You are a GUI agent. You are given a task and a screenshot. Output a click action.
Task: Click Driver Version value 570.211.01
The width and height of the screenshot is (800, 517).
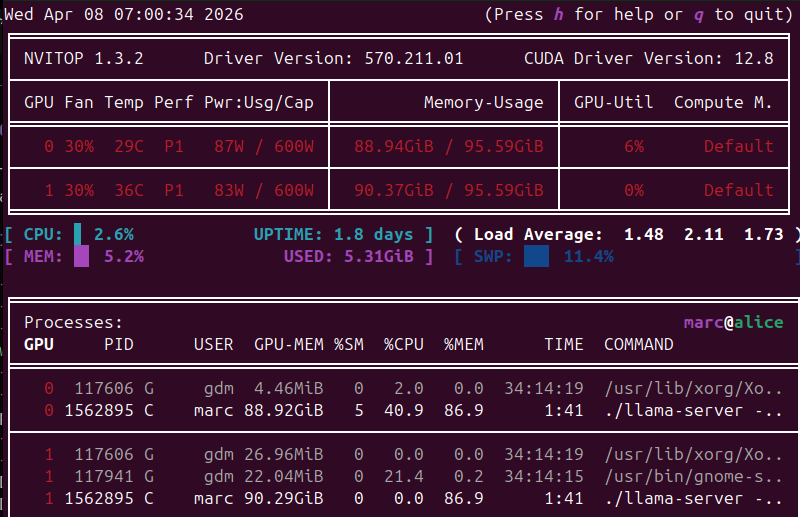point(414,58)
